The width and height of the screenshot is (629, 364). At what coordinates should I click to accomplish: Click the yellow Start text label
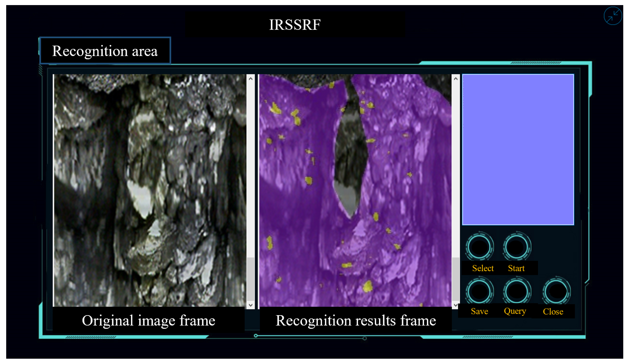pos(516,268)
